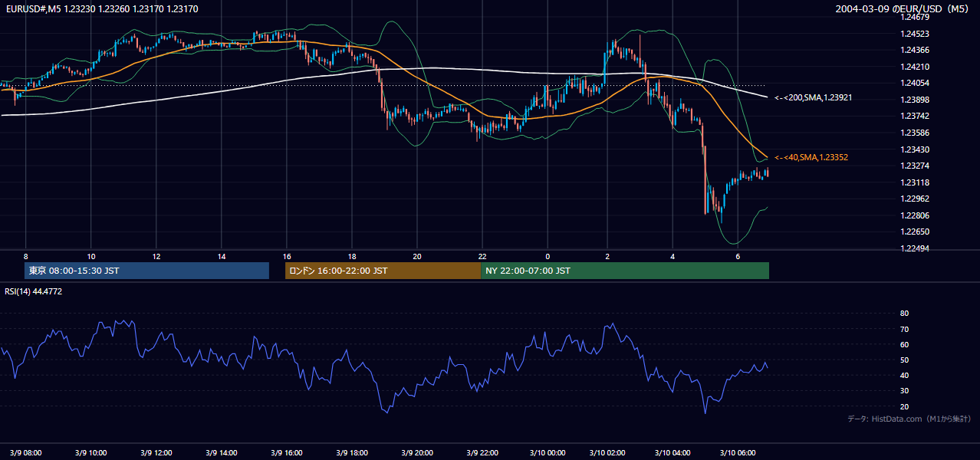
Task: Click price axis value 1.24210
Action: point(916,67)
